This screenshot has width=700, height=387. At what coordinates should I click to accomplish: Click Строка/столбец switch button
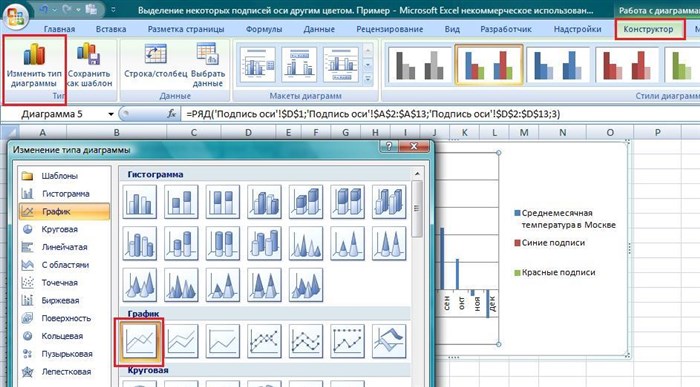(155, 61)
